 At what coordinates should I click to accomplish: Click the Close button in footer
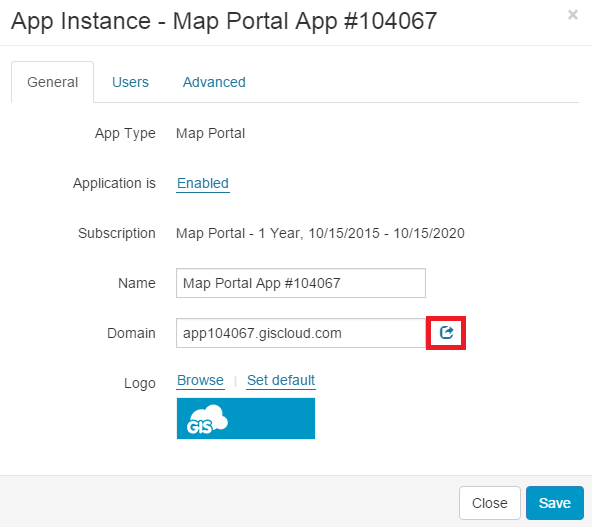click(x=490, y=503)
